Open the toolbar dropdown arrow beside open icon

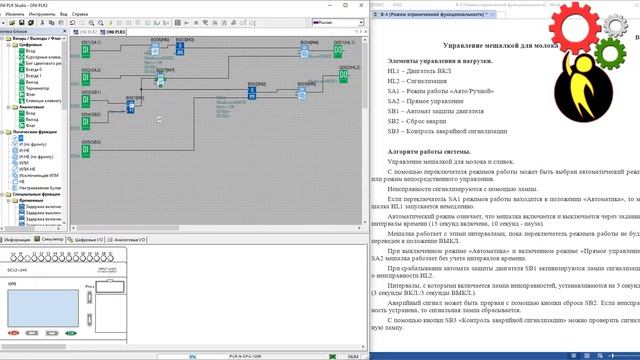pyautogui.click(x=3, y=23)
